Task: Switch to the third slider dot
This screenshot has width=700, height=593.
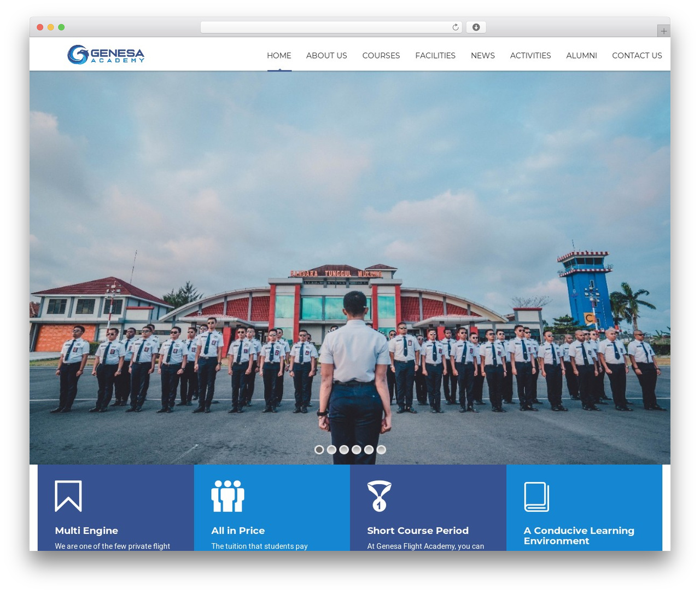Action: coord(344,450)
